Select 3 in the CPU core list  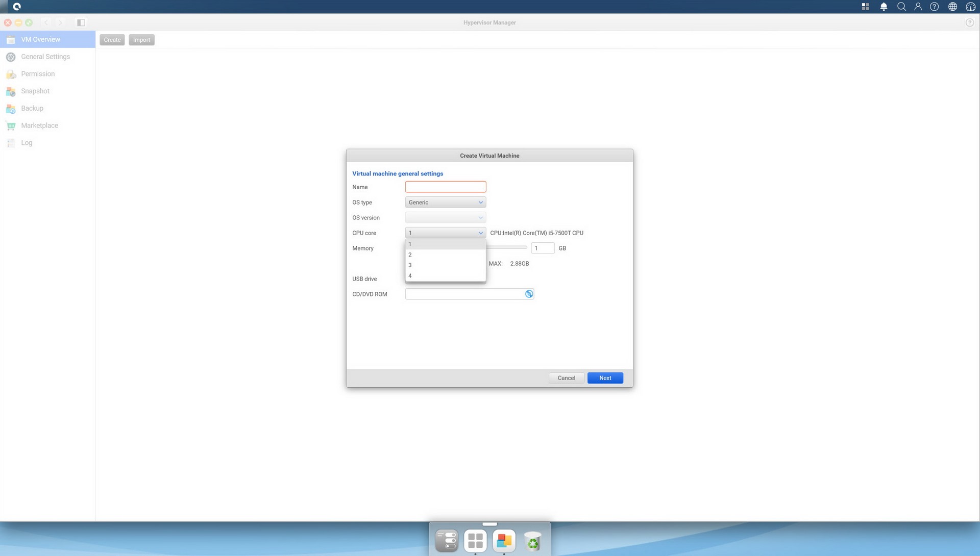pos(445,265)
